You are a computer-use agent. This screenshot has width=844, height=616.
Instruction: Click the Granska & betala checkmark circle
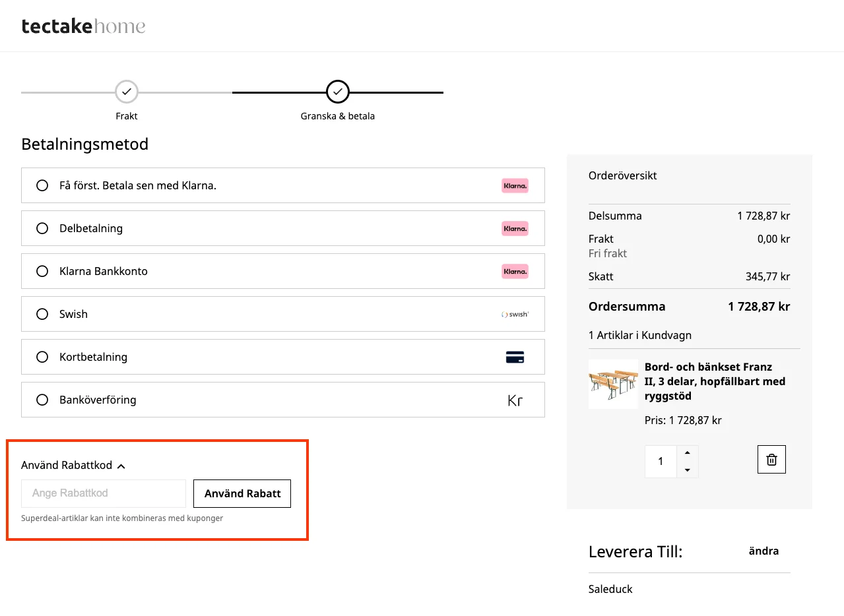point(338,92)
